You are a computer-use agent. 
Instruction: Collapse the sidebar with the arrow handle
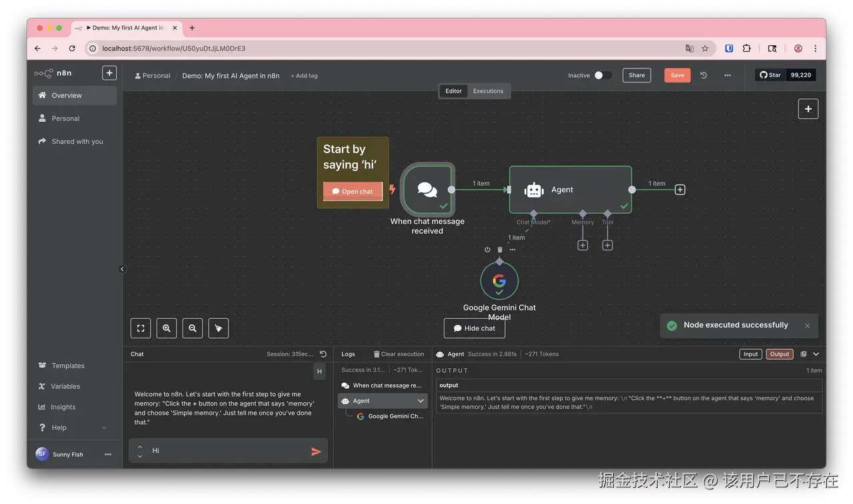(122, 269)
